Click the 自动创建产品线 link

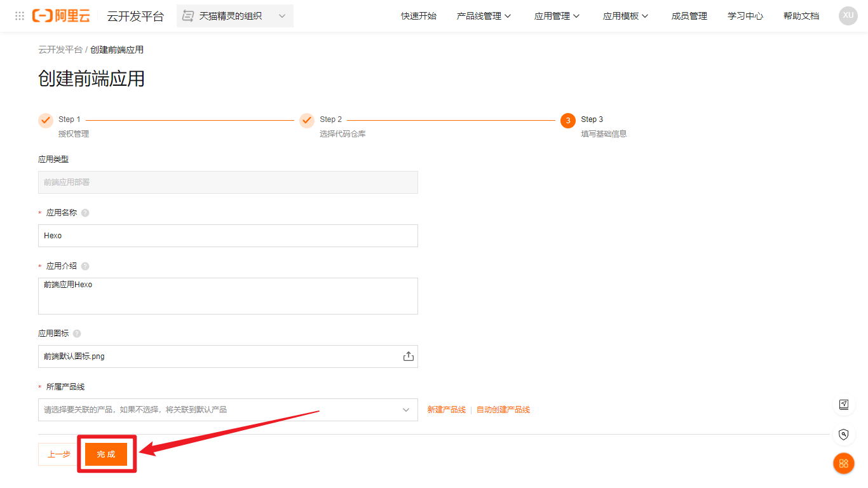point(503,410)
